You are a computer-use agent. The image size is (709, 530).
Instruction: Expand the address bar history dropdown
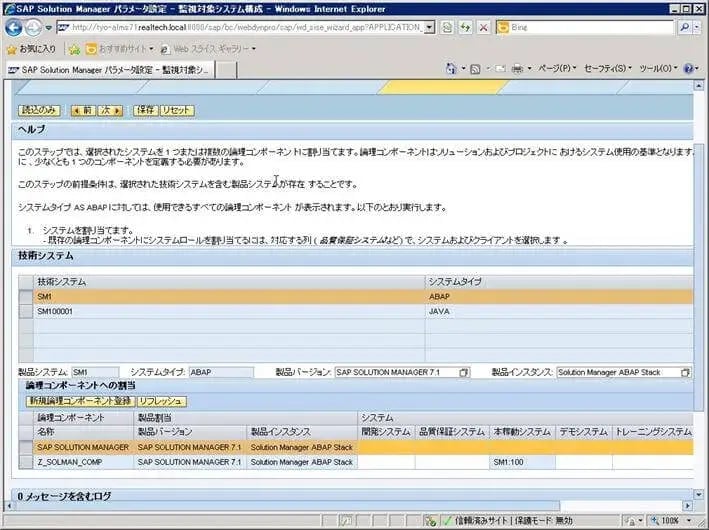click(430, 28)
